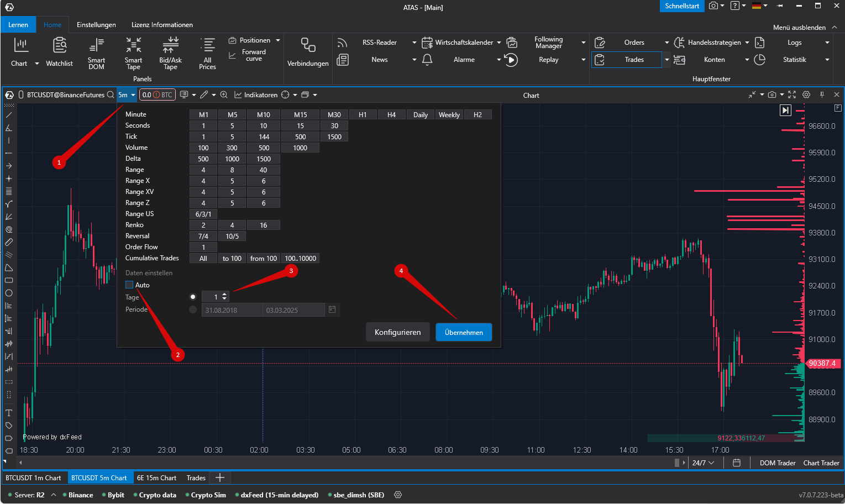Toggle the DOM Trader panel
845x504 pixels.
[778, 463]
